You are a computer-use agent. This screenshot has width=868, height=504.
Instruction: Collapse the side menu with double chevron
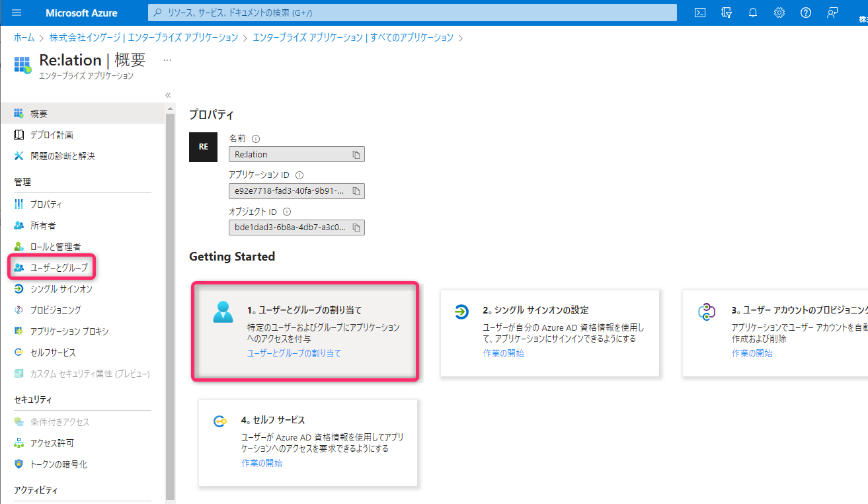pyautogui.click(x=168, y=95)
